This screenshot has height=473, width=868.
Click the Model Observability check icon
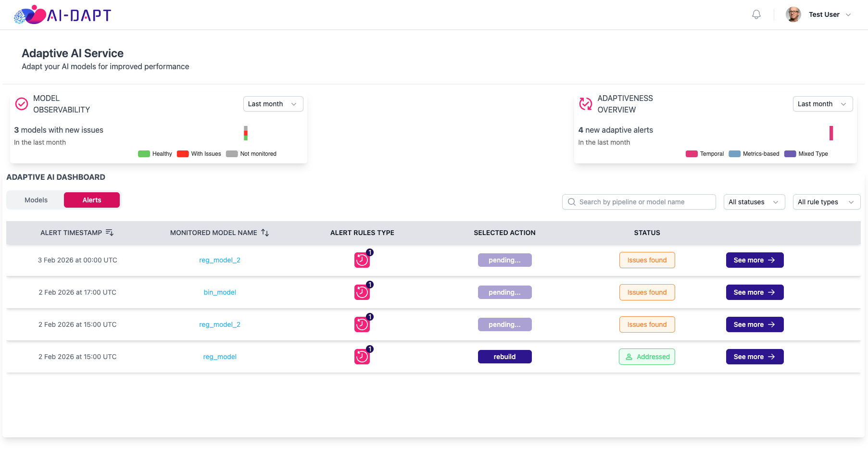(x=22, y=104)
